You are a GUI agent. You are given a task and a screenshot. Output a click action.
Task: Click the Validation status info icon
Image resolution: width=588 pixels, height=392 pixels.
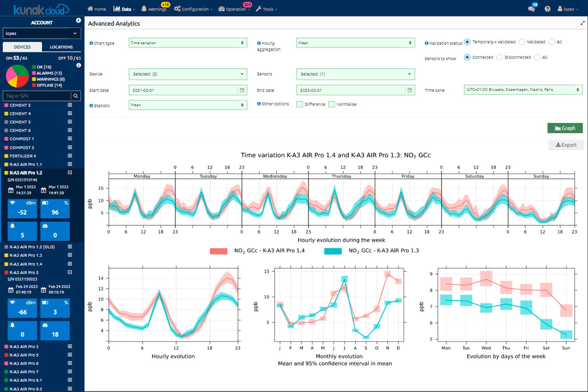(426, 43)
